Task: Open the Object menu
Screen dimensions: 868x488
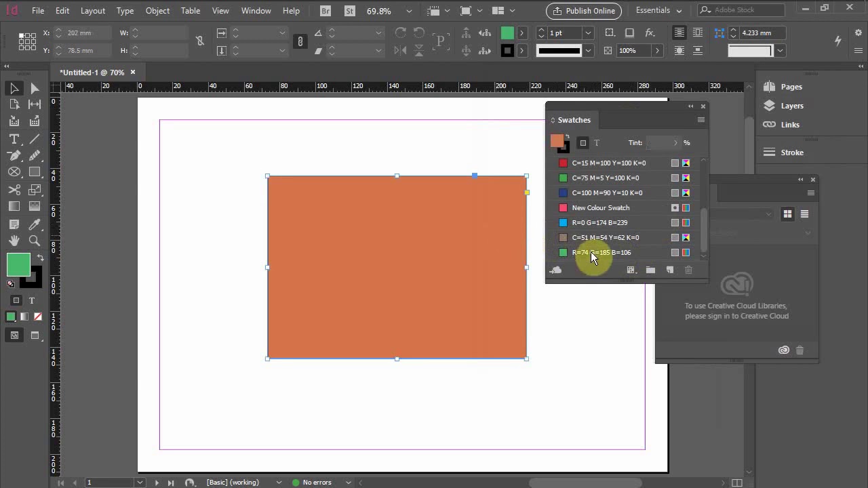Action: (x=157, y=11)
